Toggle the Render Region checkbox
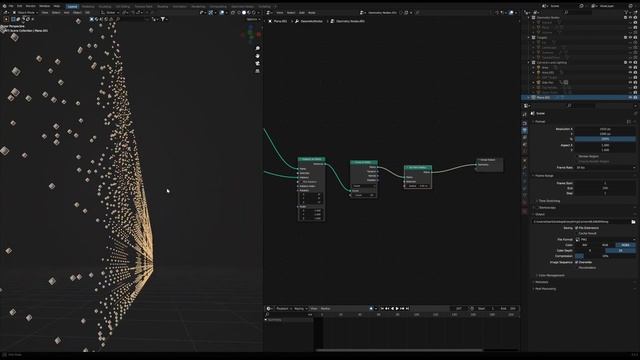Screen dimensions: 640x360 pos(576,156)
